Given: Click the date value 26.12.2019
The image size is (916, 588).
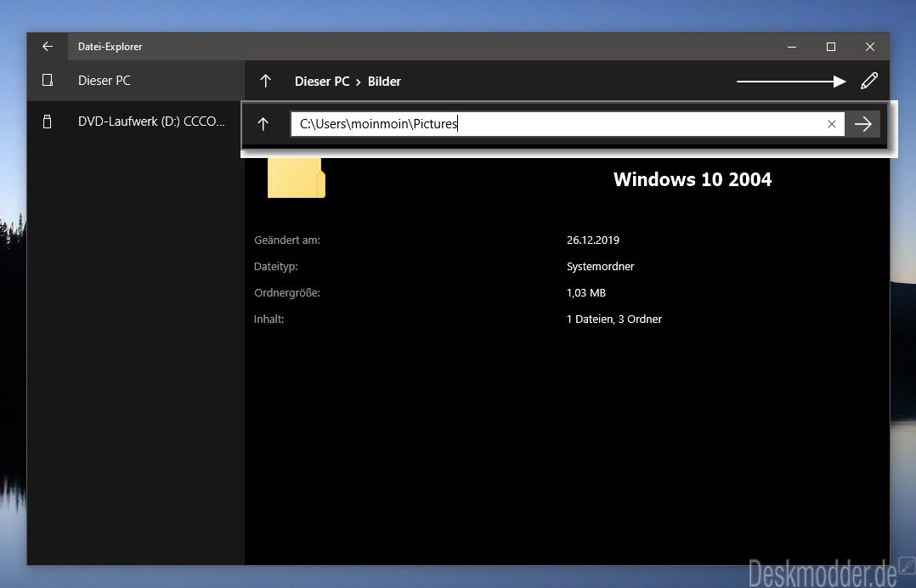Looking at the screenshot, I should [593, 240].
